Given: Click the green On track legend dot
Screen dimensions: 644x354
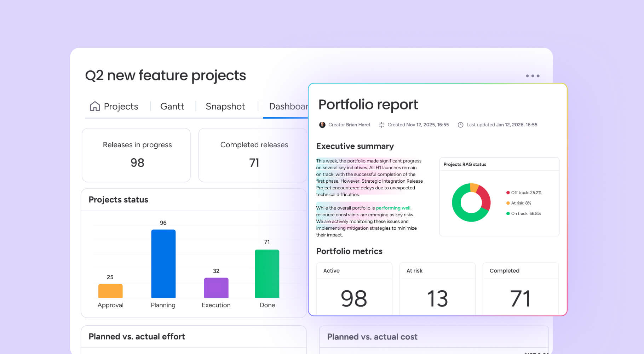Looking at the screenshot, I should pos(508,213).
